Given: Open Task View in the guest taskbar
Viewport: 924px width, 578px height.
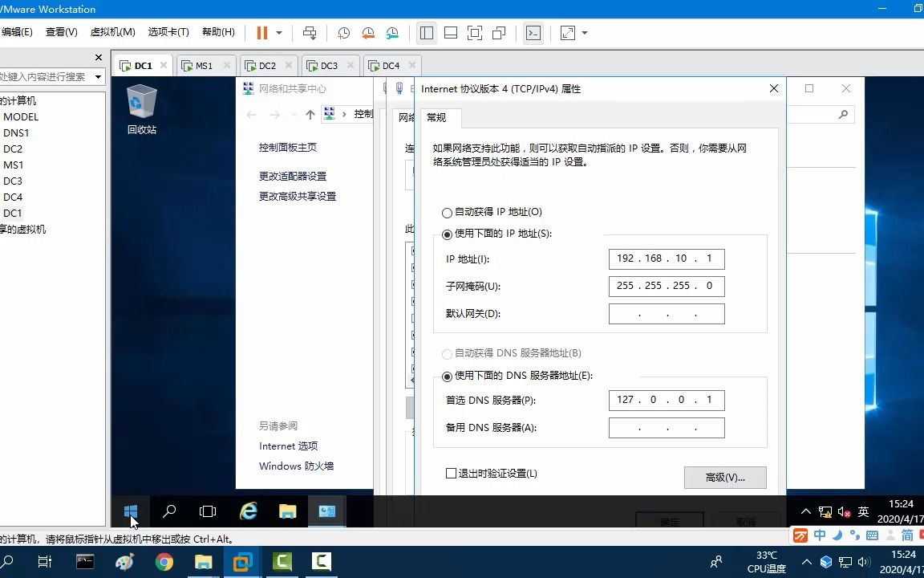Looking at the screenshot, I should pos(208,511).
